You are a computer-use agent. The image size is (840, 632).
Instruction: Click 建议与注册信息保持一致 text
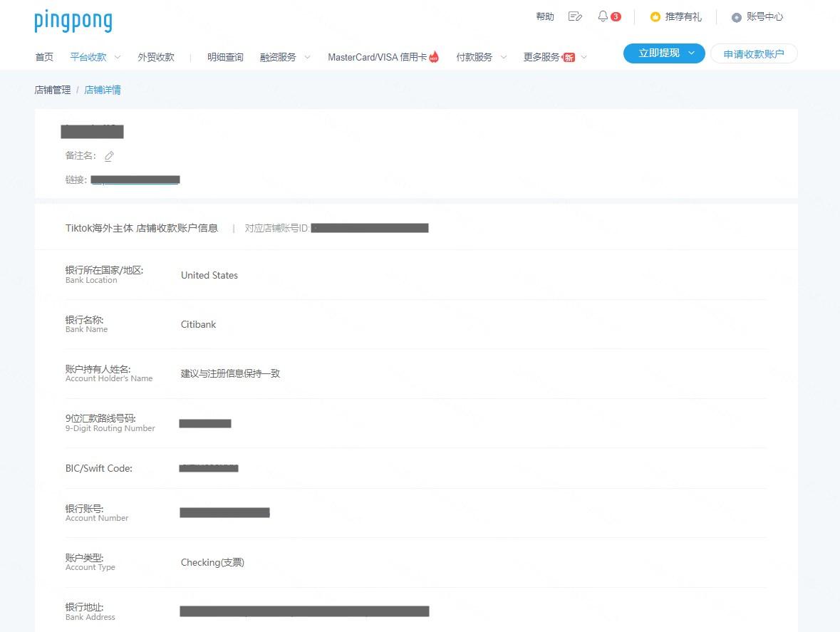(230, 373)
